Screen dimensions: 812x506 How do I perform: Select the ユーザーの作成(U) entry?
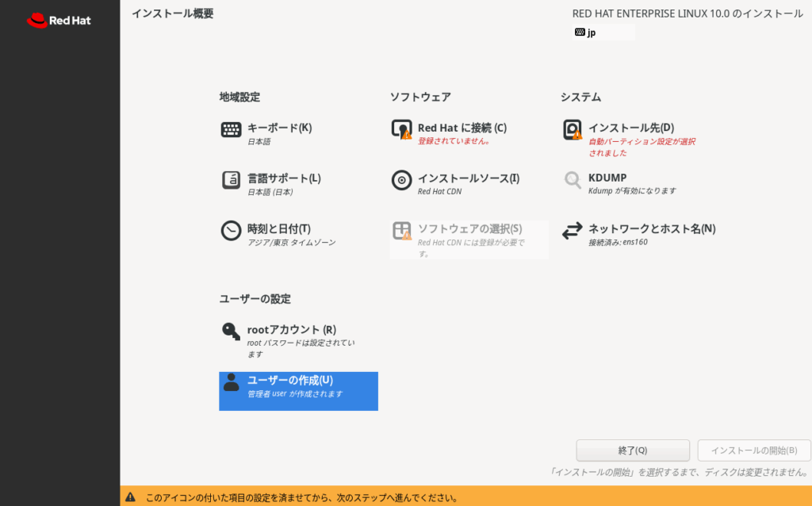point(298,391)
